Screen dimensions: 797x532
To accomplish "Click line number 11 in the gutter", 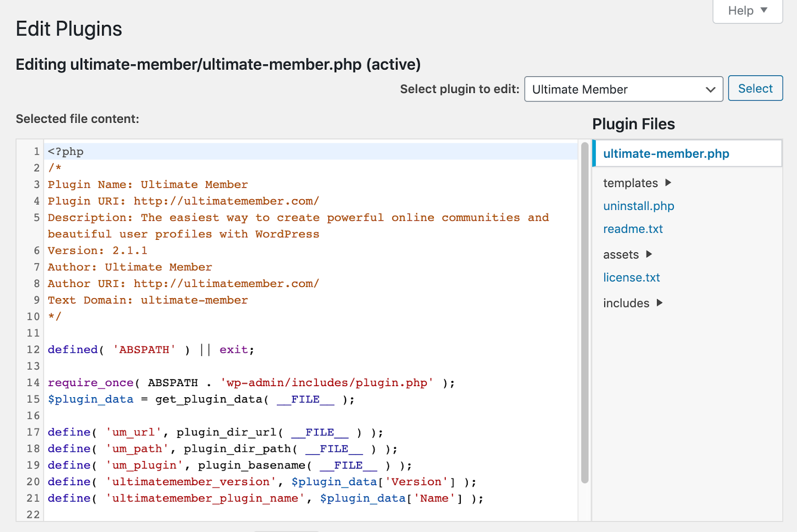I will click(33, 333).
